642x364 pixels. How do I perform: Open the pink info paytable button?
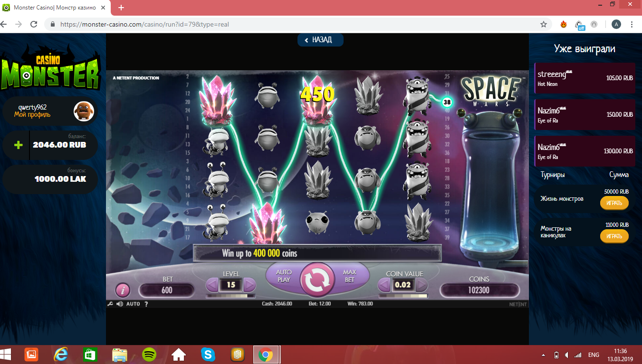tap(123, 290)
